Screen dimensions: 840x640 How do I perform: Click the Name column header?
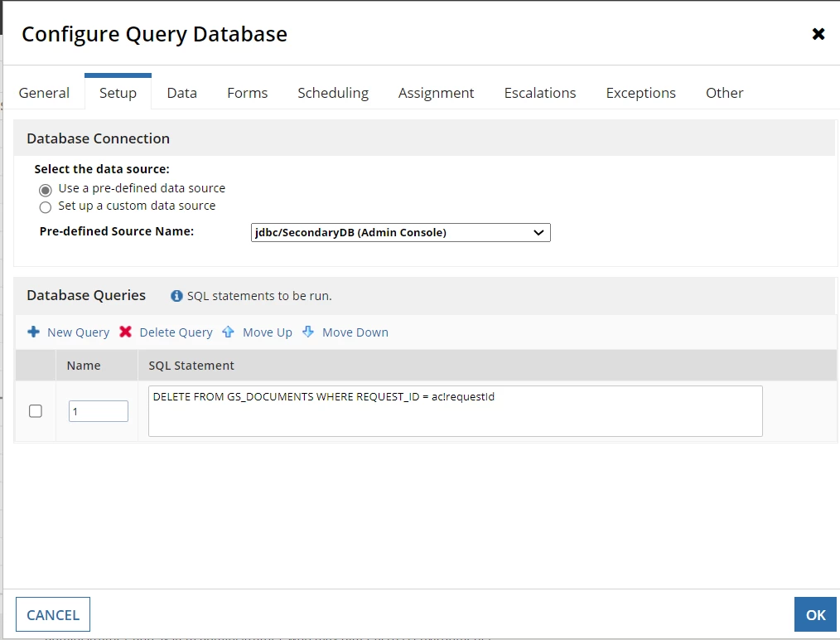click(84, 366)
